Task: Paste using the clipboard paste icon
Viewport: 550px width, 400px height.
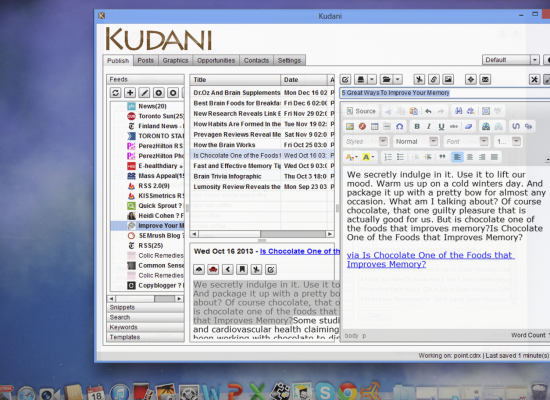Action: click(x=414, y=111)
